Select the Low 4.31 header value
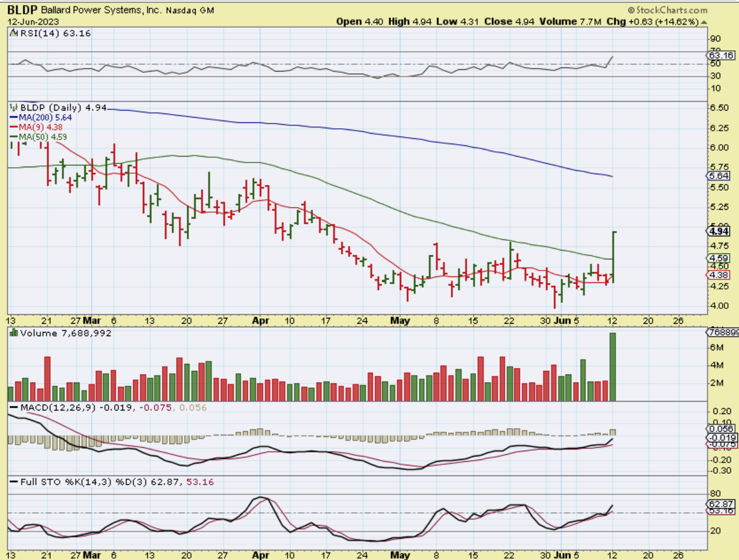This screenshot has height=560, width=739. pos(459,21)
